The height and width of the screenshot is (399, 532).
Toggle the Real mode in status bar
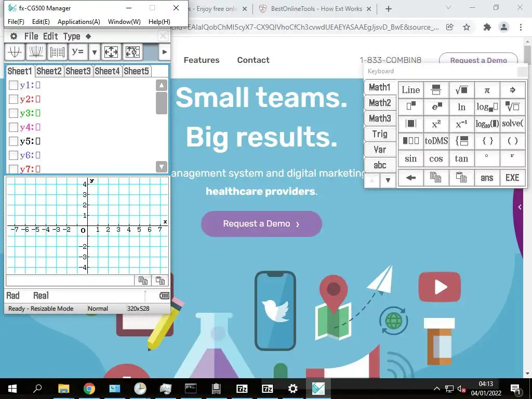[41, 296]
